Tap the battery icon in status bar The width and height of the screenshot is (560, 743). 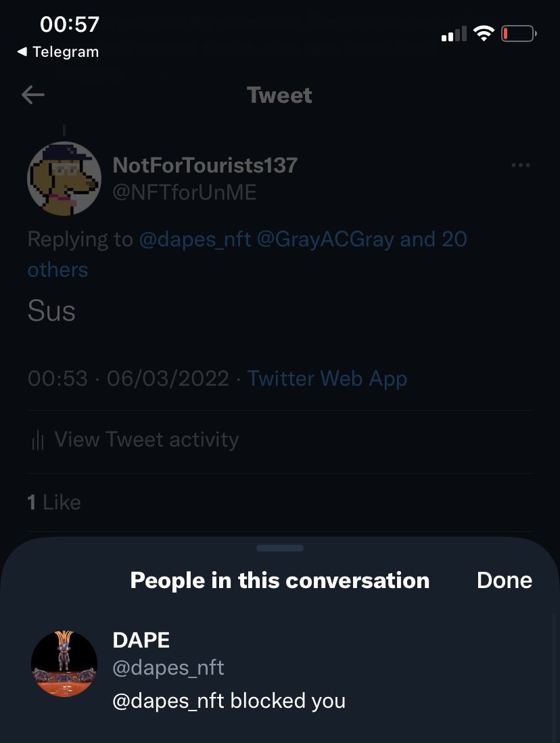click(x=519, y=33)
